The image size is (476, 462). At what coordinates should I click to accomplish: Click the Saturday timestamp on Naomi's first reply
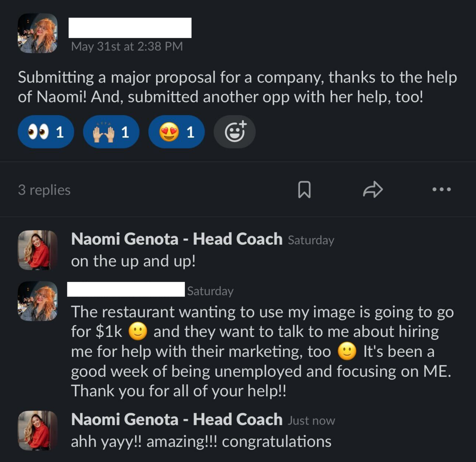point(311,240)
